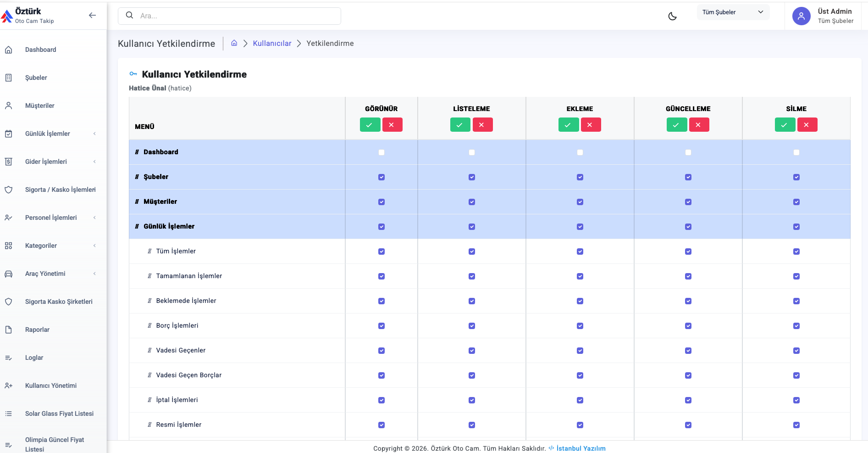Click green check under GÖRÜNÜR column
868x453 pixels.
370,125
